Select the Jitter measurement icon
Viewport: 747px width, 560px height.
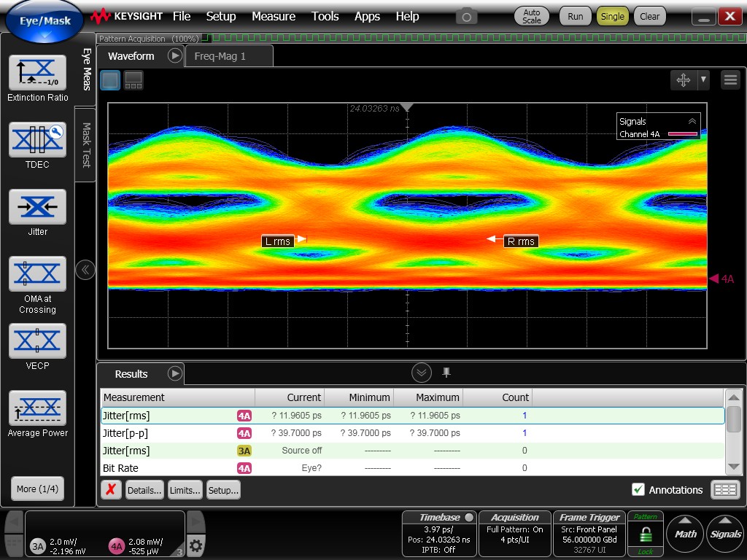point(37,207)
